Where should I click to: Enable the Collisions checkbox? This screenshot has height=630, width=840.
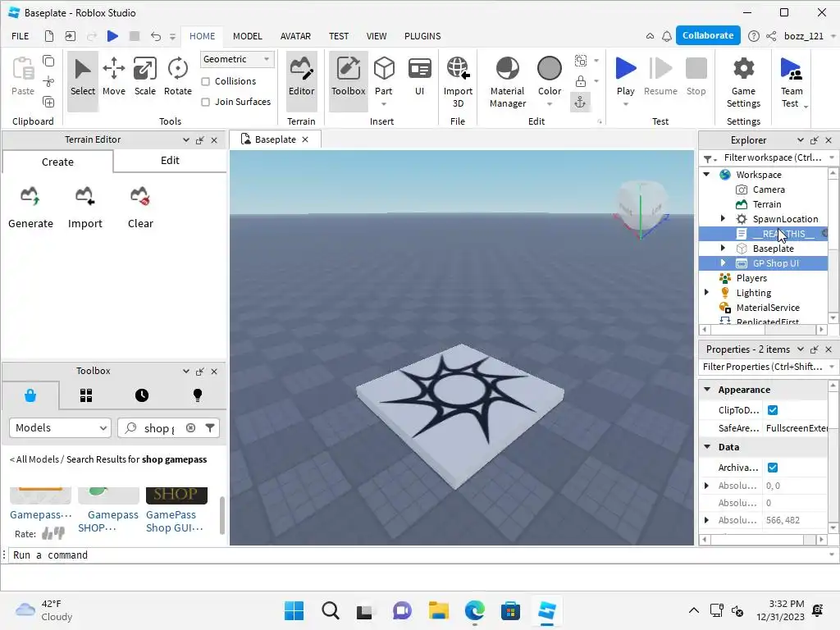[206, 81]
